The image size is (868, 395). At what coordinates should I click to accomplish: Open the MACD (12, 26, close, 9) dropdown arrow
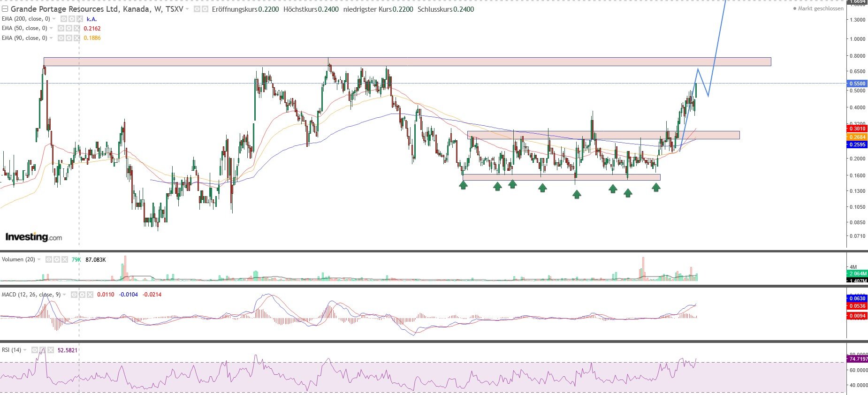coord(64,295)
